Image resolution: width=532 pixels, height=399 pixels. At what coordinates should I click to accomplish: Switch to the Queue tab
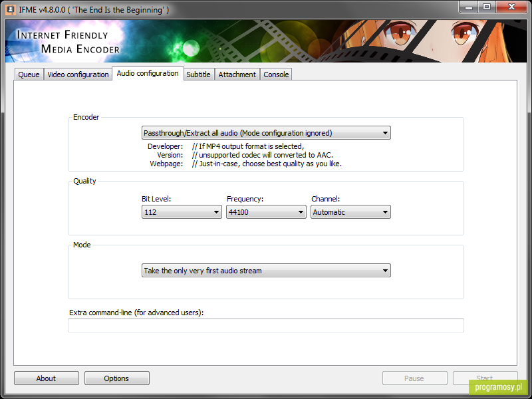[x=29, y=74]
